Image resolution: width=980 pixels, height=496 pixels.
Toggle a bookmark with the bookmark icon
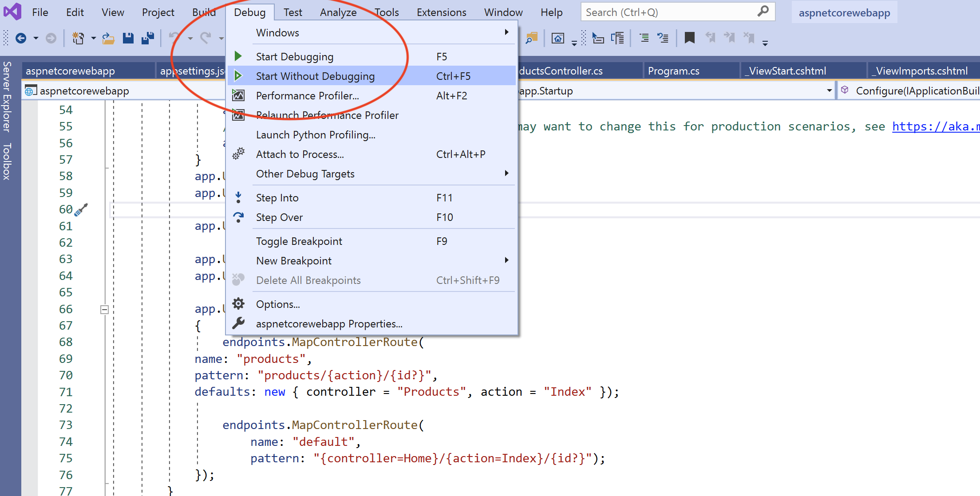[x=689, y=38]
